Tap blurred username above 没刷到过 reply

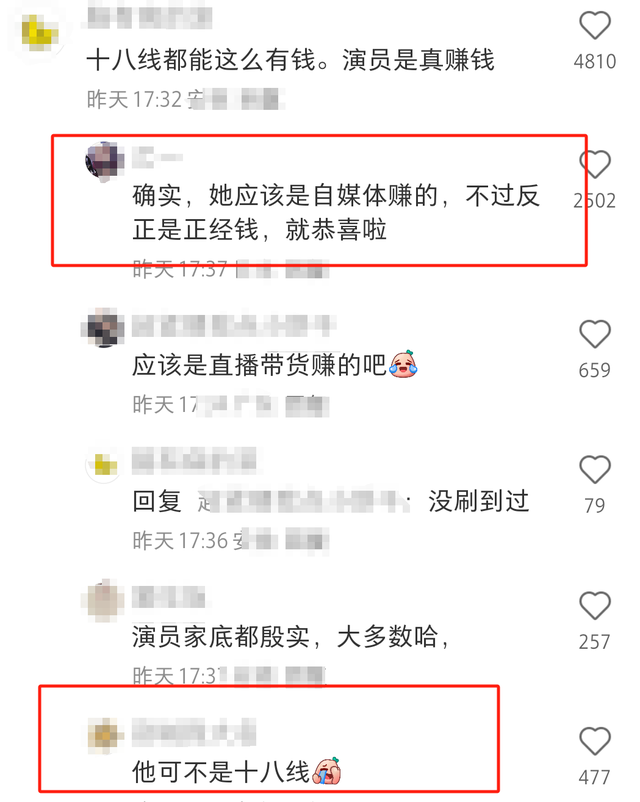click(x=194, y=460)
